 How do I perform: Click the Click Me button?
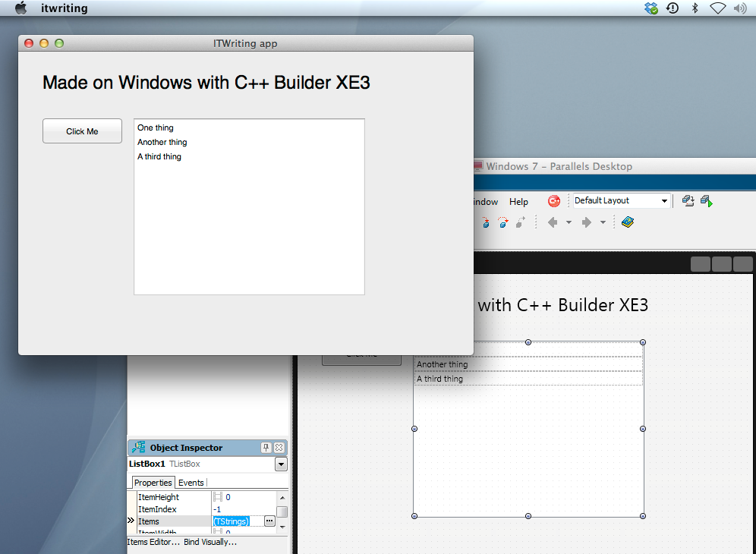82,131
